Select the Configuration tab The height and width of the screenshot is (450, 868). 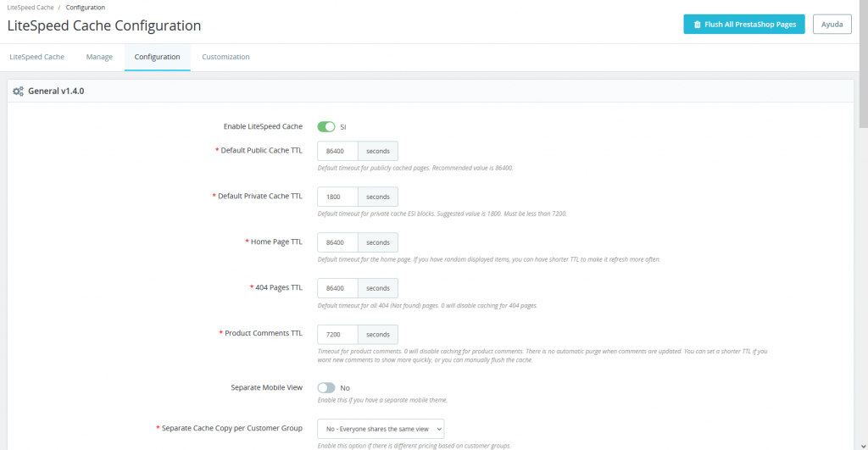(157, 57)
